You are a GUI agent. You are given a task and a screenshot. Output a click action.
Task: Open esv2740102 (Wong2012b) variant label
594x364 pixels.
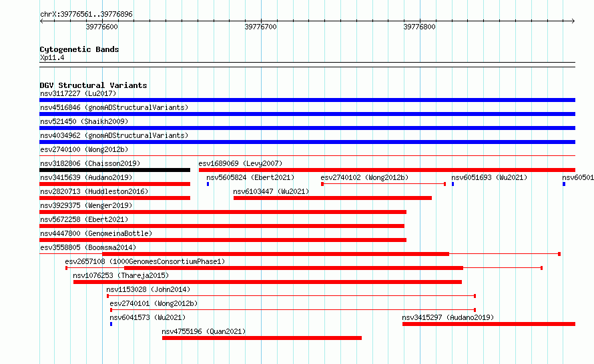[x=364, y=177]
